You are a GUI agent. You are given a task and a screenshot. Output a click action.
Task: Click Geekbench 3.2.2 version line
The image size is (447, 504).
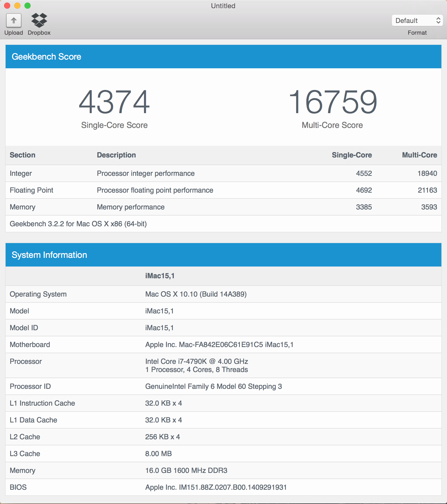(78, 224)
